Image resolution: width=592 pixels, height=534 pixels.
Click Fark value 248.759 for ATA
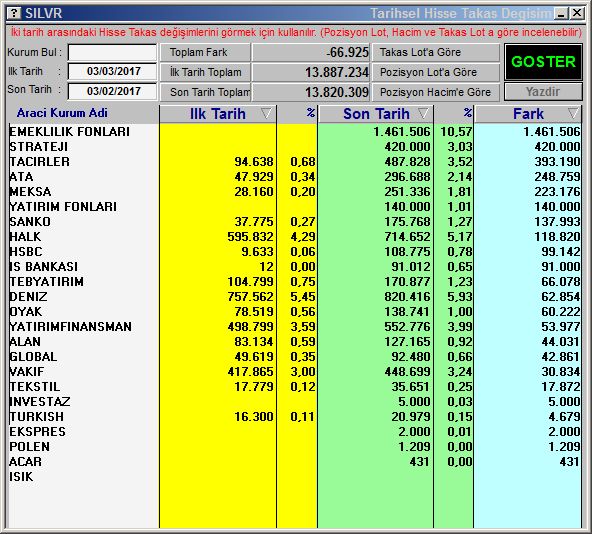[557, 177]
